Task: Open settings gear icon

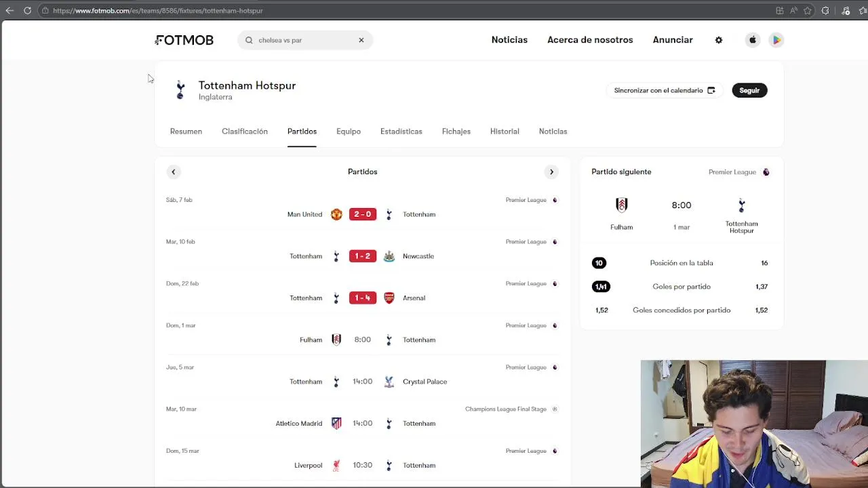Action: point(719,40)
